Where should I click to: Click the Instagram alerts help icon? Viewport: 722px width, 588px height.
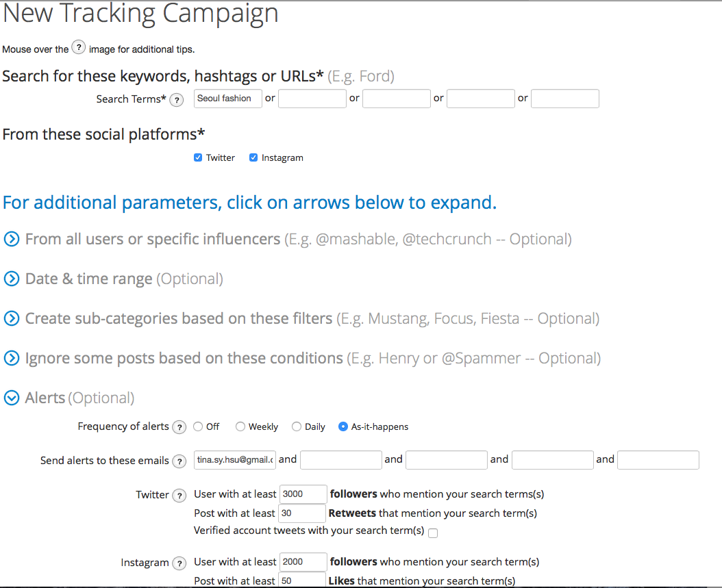pyautogui.click(x=179, y=563)
